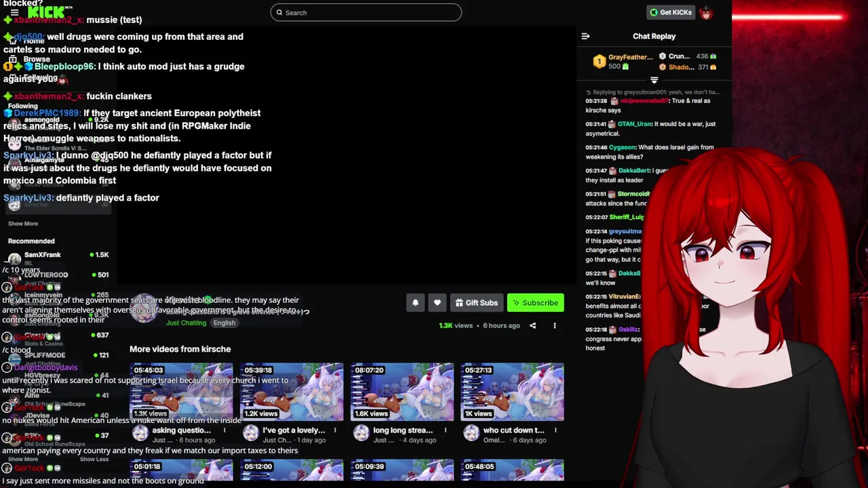Open the Just Chatting category tag
The image size is (868, 488).
pos(186,323)
